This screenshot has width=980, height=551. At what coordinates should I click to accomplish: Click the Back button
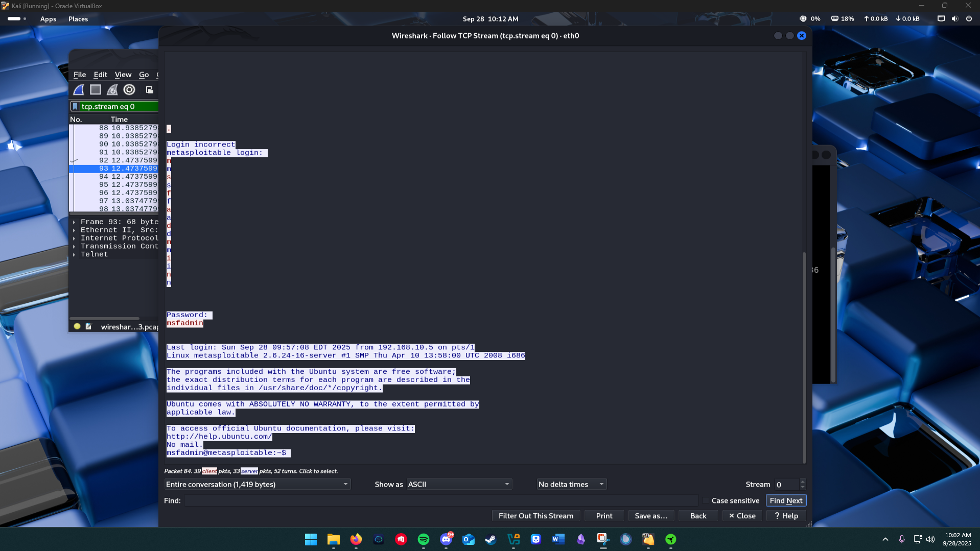pos(698,516)
